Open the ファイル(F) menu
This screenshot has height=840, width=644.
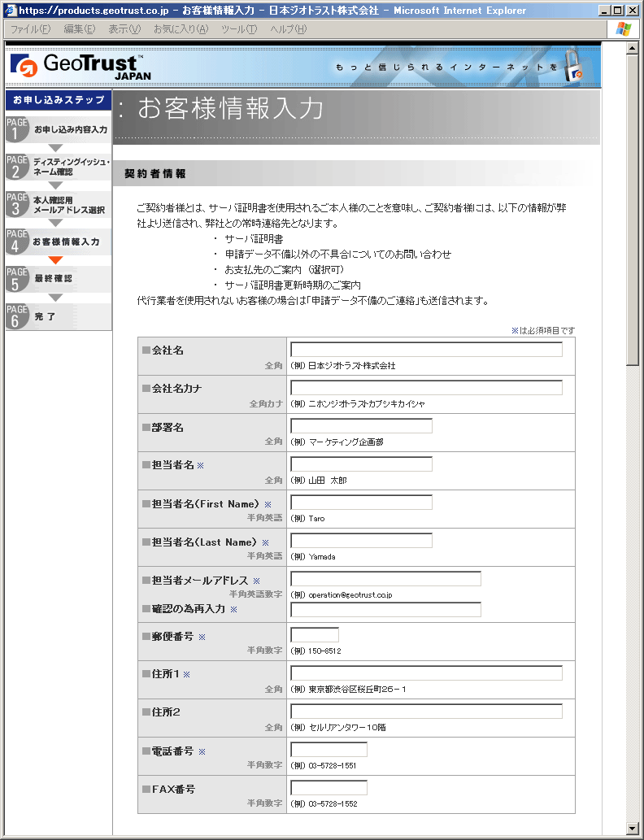pyautogui.click(x=31, y=29)
